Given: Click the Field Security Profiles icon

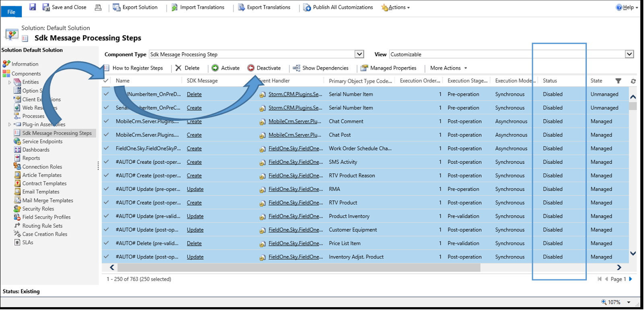Looking at the screenshot, I should point(17,217).
